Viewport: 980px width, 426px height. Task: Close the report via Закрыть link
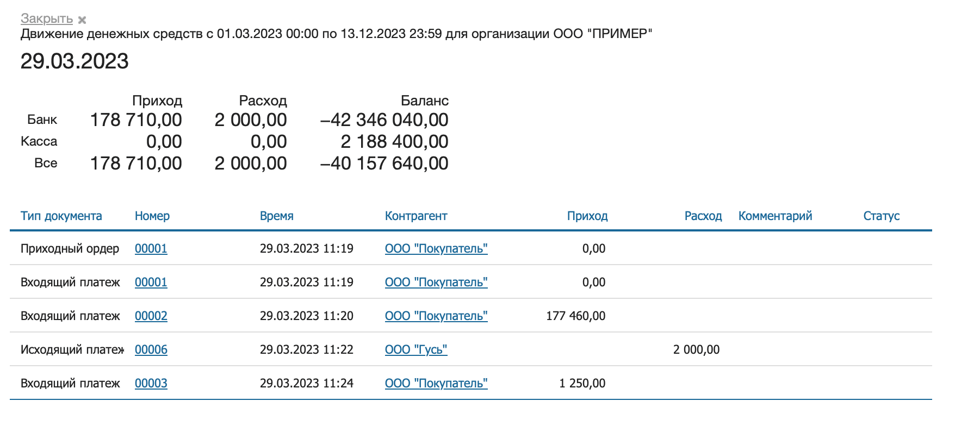pos(46,20)
